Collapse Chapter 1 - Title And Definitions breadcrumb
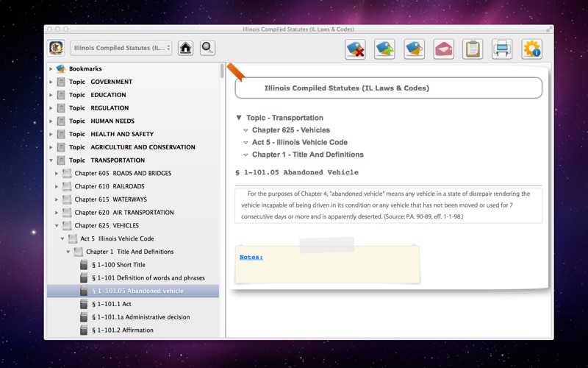This screenshot has height=368, width=588. [245, 155]
